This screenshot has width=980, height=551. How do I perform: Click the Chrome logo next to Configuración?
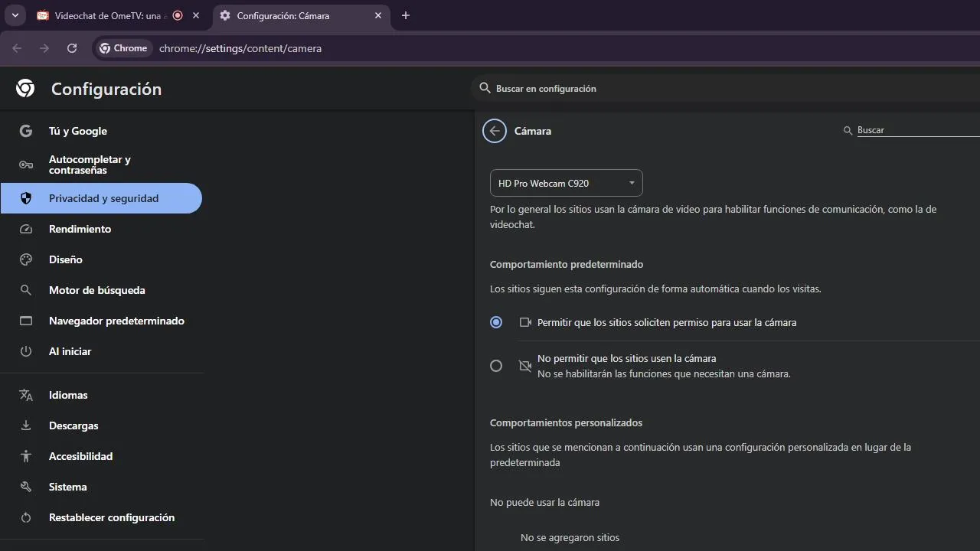point(25,89)
